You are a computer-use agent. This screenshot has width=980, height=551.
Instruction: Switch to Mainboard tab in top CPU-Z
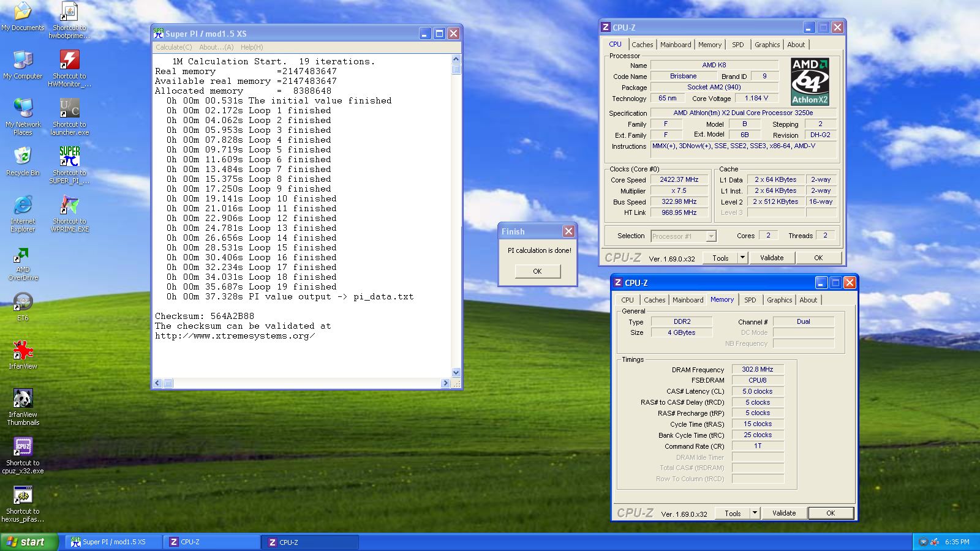tap(676, 45)
